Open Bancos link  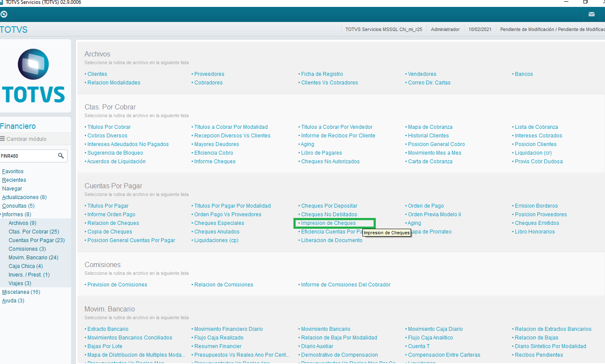pyautogui.click(x=524, y=74)
